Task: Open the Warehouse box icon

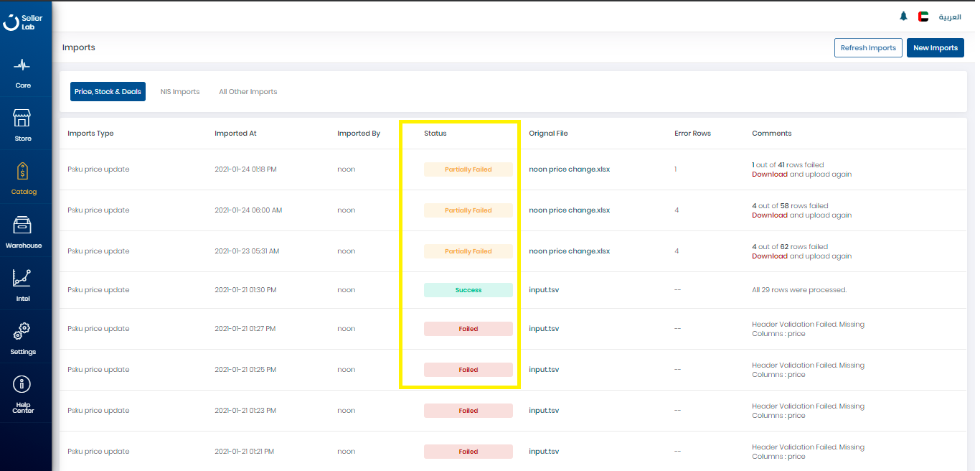Action: click(23, 225)
